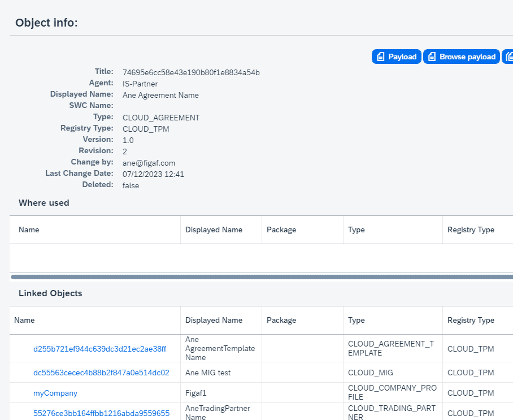Click the Deleted value 'false'
The height and width of the screenshot is (420, 513).
coord(131,185)
